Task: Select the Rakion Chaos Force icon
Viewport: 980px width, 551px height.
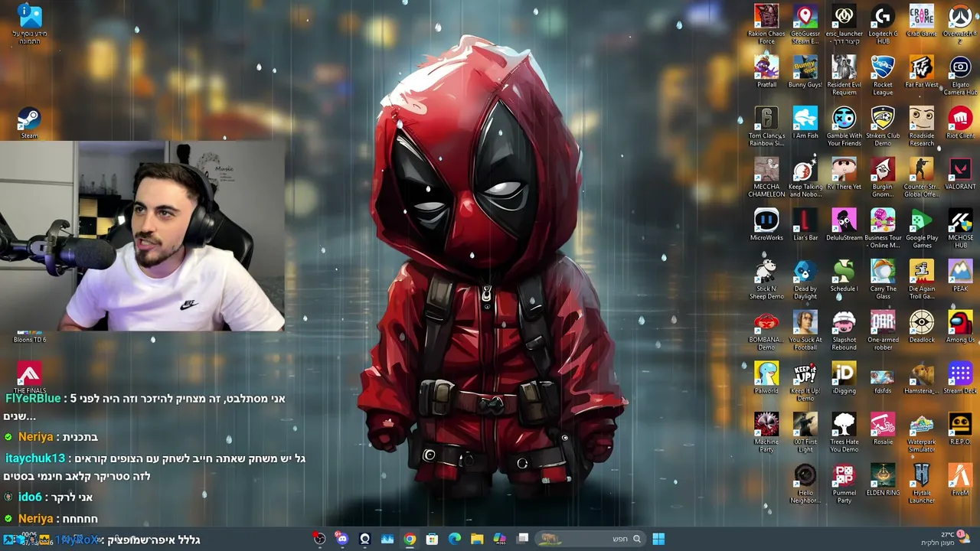Action: [x=766, y=24]
